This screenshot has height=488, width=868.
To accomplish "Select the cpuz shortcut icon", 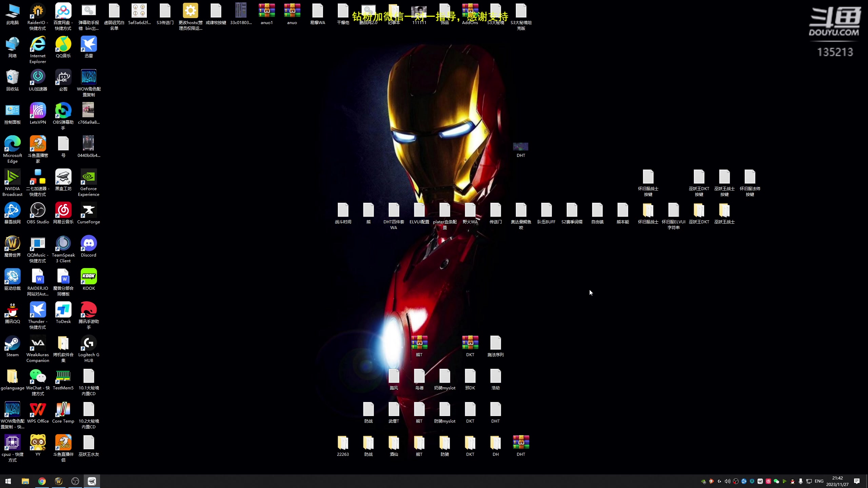I will [13, 448].
